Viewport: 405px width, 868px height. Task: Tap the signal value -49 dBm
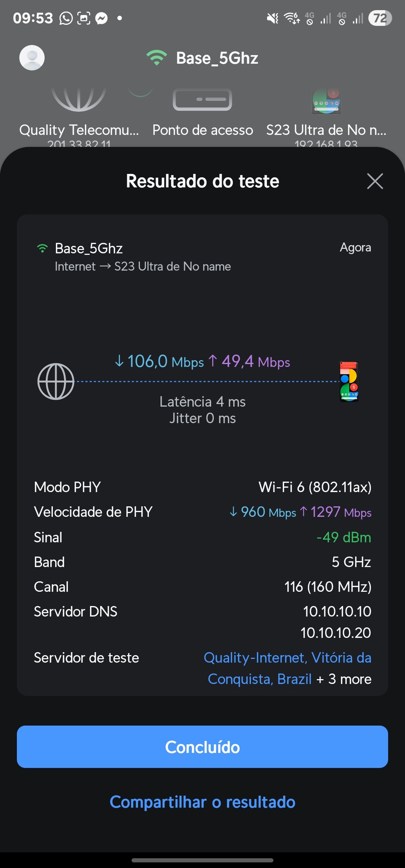[x=343, y=537]
